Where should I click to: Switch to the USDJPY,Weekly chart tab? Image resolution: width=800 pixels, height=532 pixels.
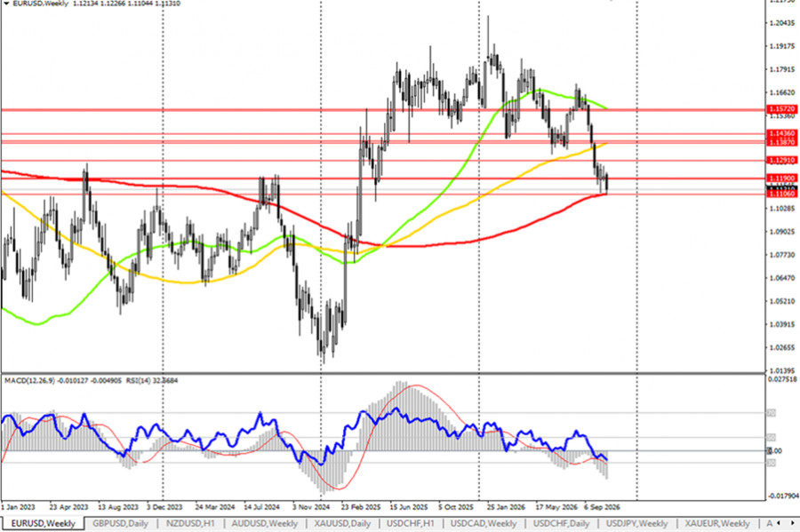[636, 523]
